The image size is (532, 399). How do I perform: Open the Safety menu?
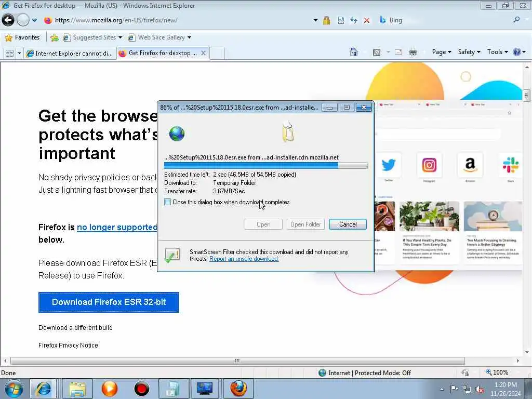click(x=469, y=52)
